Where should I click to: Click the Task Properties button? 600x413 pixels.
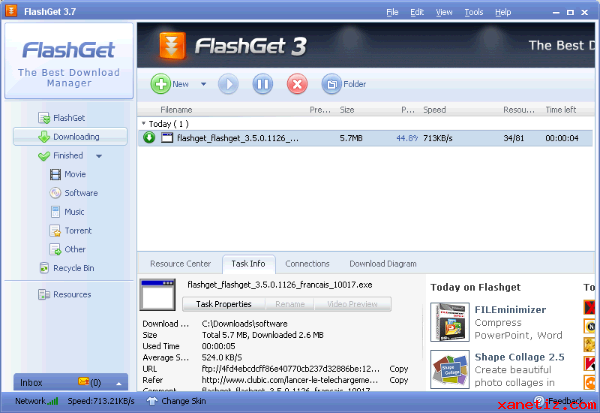tap(223, 304)
